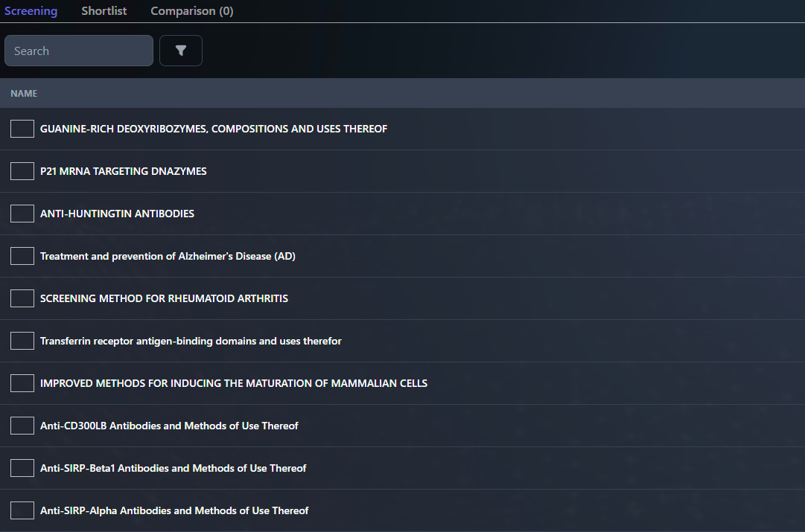Open the Screening tab
Screen dimensions: 805x532
pos(31,11)
